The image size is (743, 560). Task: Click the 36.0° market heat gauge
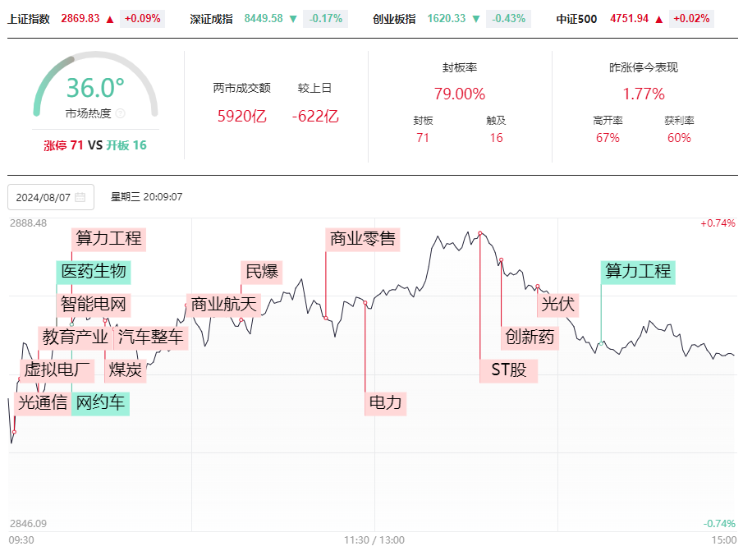coord(95,85)
